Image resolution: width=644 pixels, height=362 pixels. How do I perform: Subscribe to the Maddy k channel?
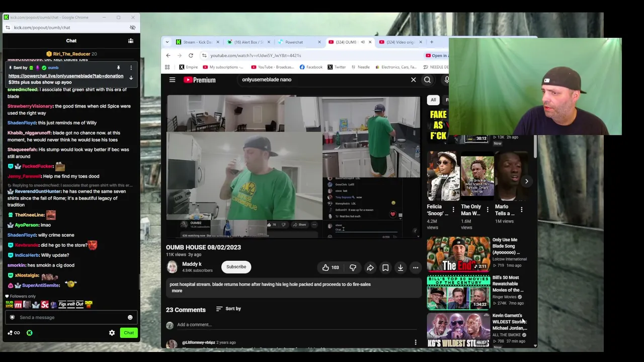[x=236, y=267]
